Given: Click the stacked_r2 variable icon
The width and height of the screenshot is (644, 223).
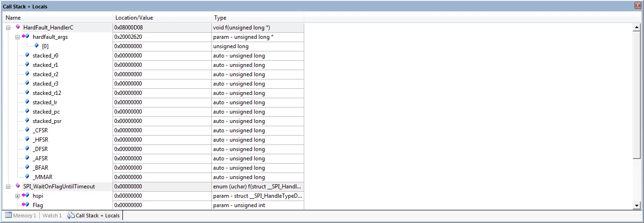Looking at the screenshot, I should (27, 74).
